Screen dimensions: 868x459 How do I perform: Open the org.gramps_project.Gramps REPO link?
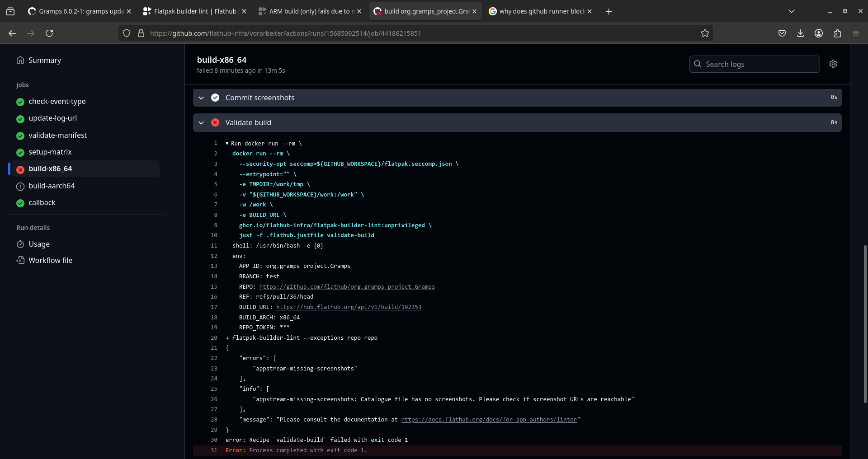tap(347, 287)
